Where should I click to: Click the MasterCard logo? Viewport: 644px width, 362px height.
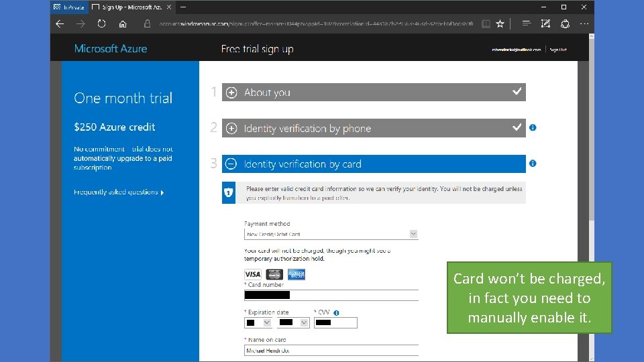point(274,274)
